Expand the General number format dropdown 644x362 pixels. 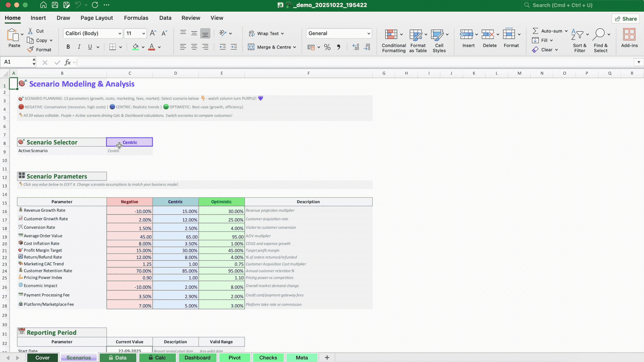369,34
